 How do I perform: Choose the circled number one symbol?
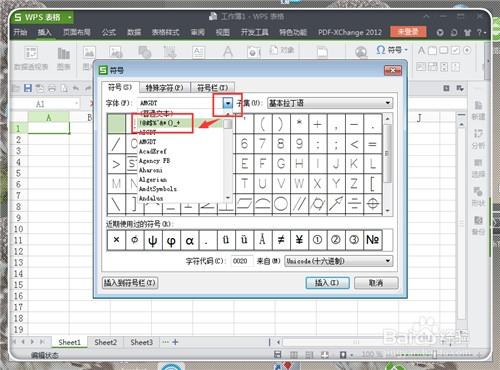[317, 240]
